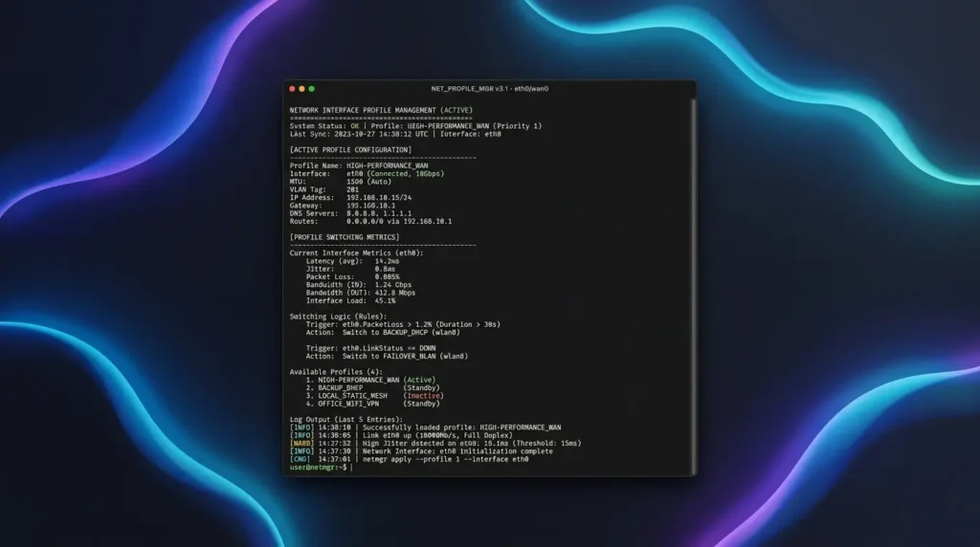The image size is (980, 547).
Task: Click the '[PROFILE SWITCHING METRICS]' section heading
Action: (345, 237)
